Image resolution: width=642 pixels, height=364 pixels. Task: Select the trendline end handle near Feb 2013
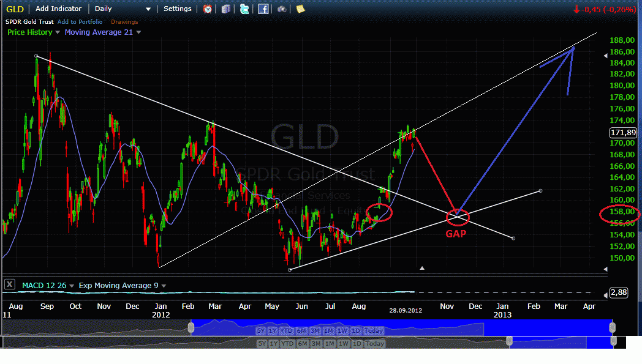pos(541,191)
